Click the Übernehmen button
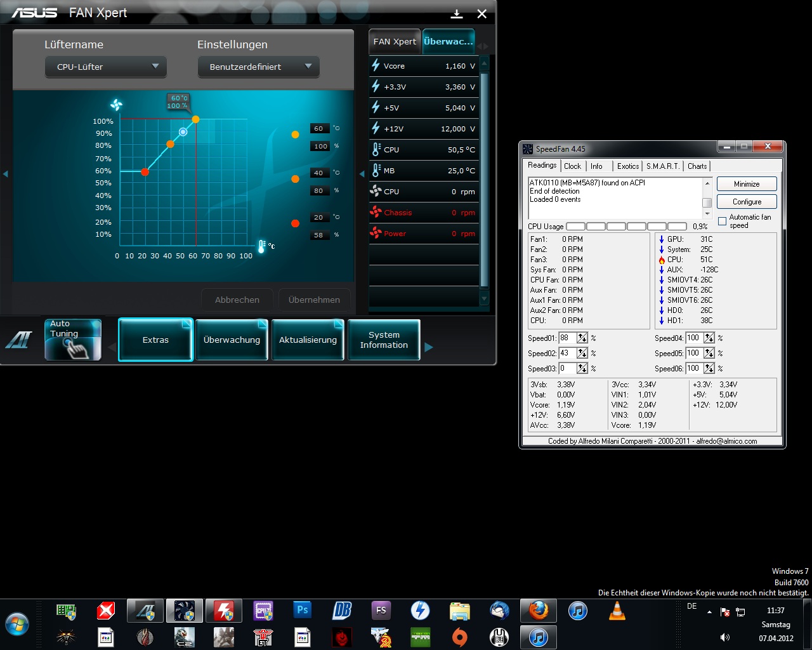This screenshot has height=650, width=812. (x=314, y=300)
